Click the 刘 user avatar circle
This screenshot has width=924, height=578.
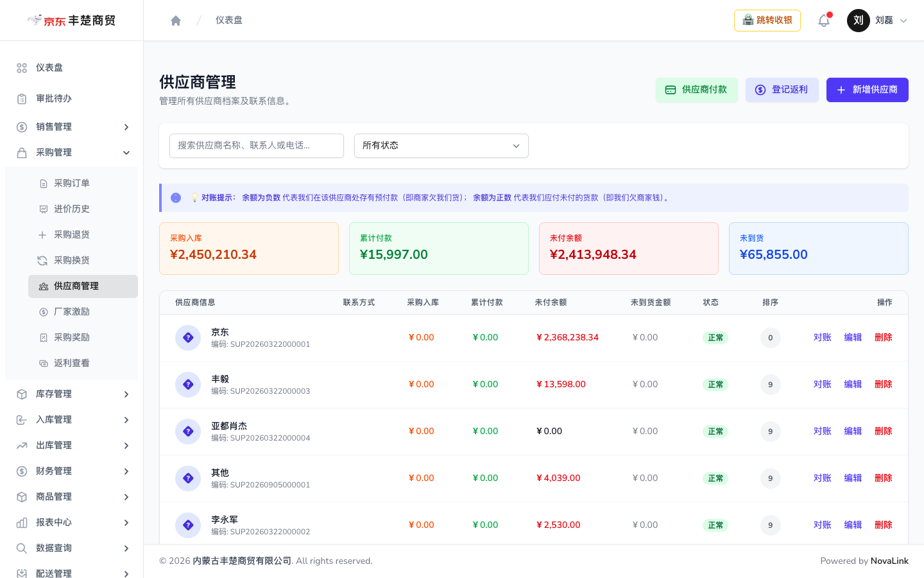(859, 21)
